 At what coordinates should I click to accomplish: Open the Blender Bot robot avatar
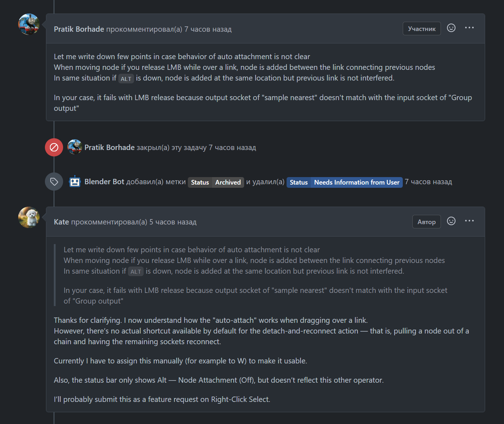(x=75, y=182)
